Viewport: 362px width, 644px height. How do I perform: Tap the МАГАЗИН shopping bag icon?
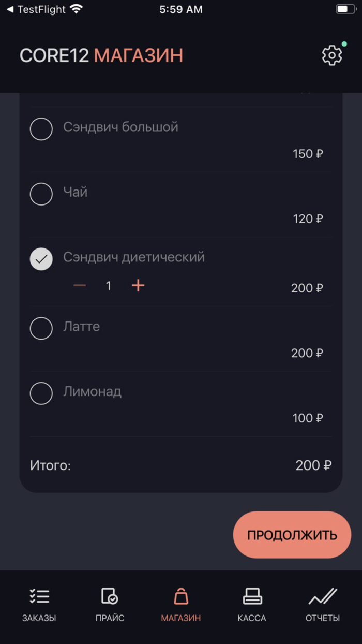coord(181,596)
